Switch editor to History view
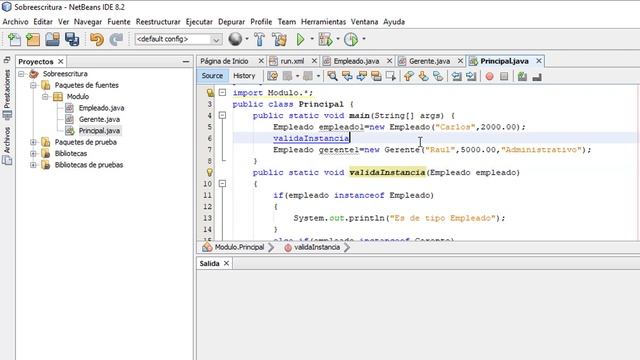This screenshot has width=640, height=360. coord(244,76)
